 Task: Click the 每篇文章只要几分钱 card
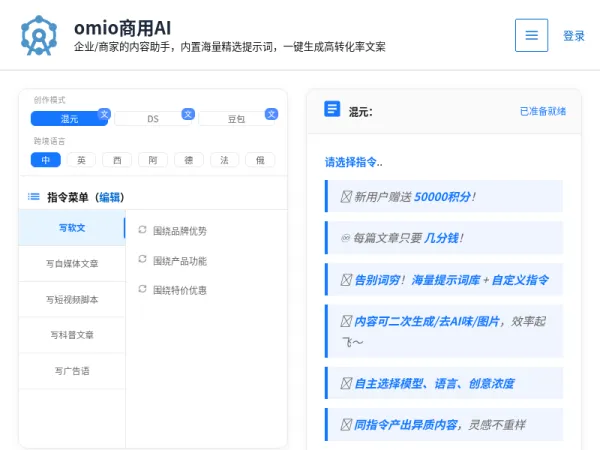(444, 238)
